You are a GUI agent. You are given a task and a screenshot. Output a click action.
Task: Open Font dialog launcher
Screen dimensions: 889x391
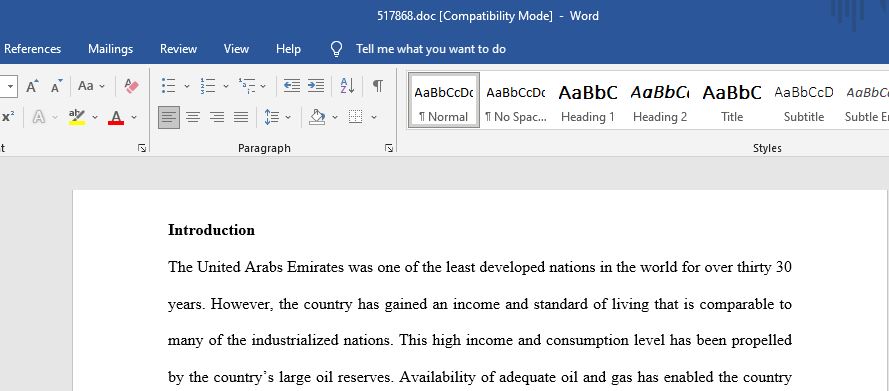point(142,148)
